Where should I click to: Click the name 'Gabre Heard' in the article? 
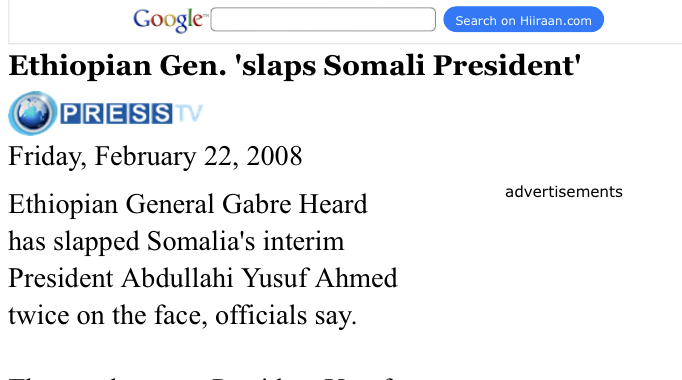tap(295, 204)
